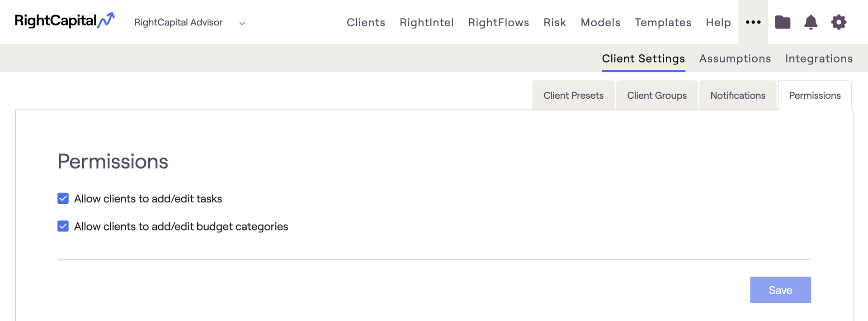Open the Clients menu
868x321 pixels.
point(366,22)
